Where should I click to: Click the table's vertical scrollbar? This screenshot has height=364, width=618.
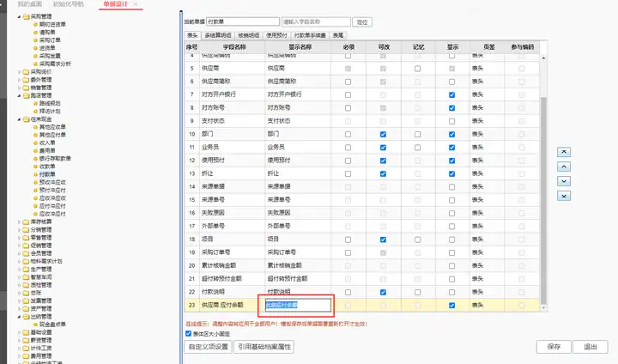click(x=543, y=201)
